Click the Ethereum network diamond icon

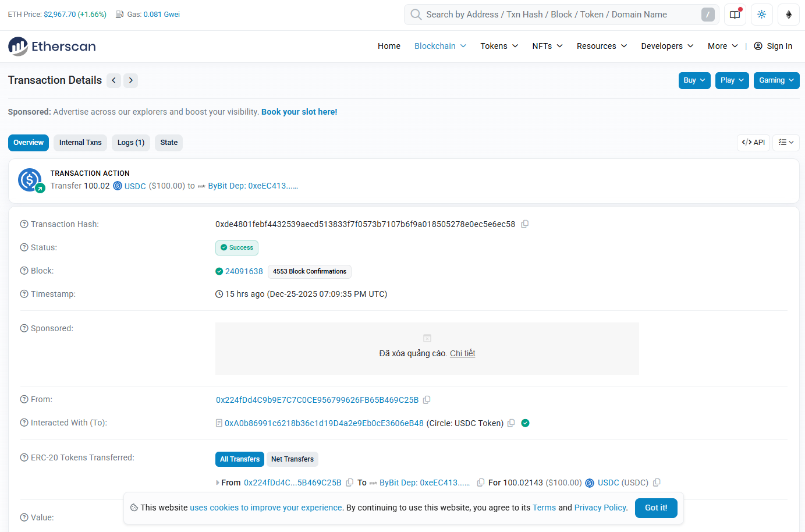(x=789, y=15)
